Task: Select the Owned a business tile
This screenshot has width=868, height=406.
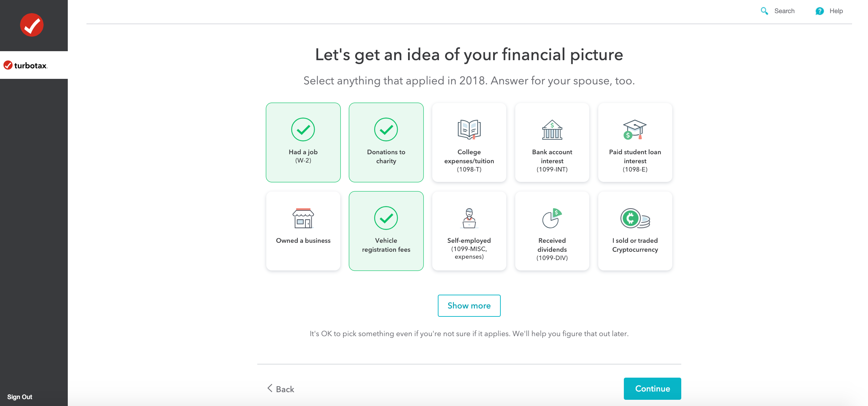Action: [x=303, y=231]
